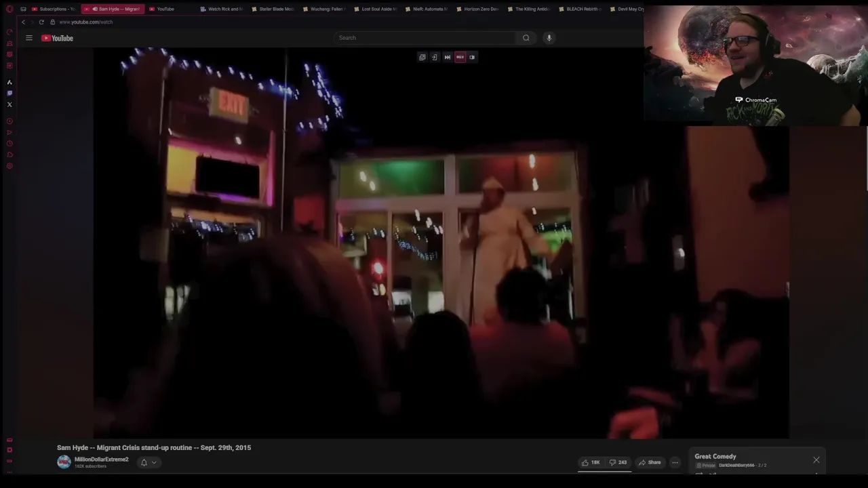Open the NieR: Automata tab
Viewport: 868px width, 488px height.
(x=427, y=9)
